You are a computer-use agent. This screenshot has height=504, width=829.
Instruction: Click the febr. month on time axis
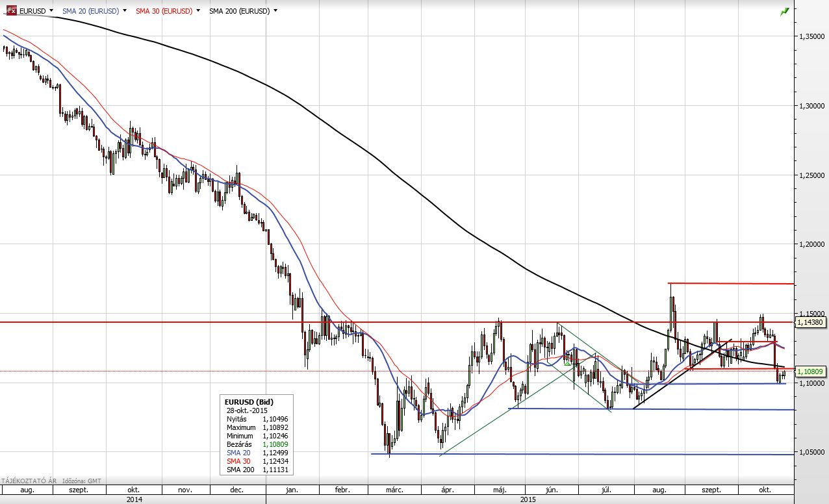[342, 490]
